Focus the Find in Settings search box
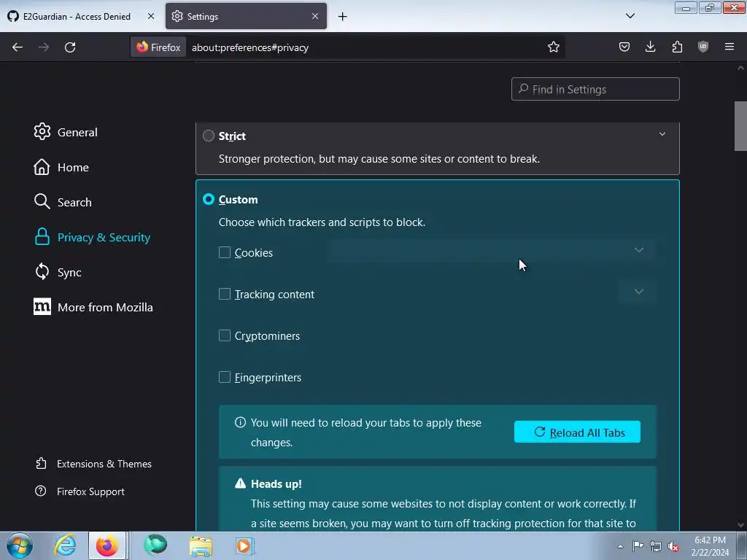This screenshot has width=747, height=560. pos(595,89)
